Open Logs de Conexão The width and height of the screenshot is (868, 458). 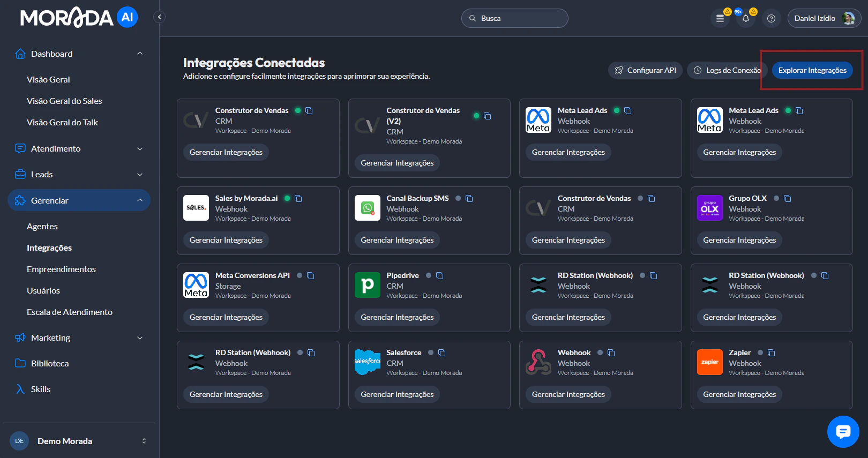pyautogui.click(x=727, y=70)
